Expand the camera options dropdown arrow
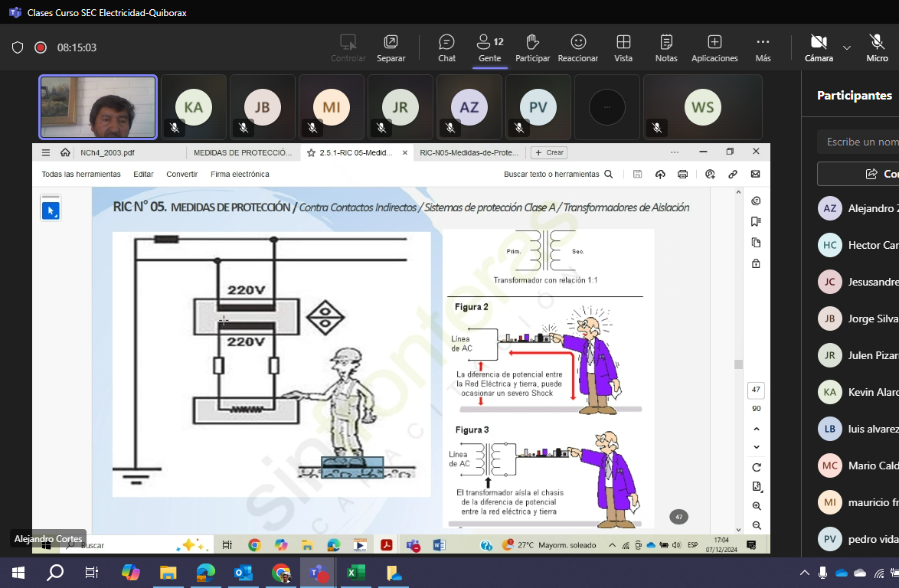Viewport: 899px width, 588px height. coord(847,47)
